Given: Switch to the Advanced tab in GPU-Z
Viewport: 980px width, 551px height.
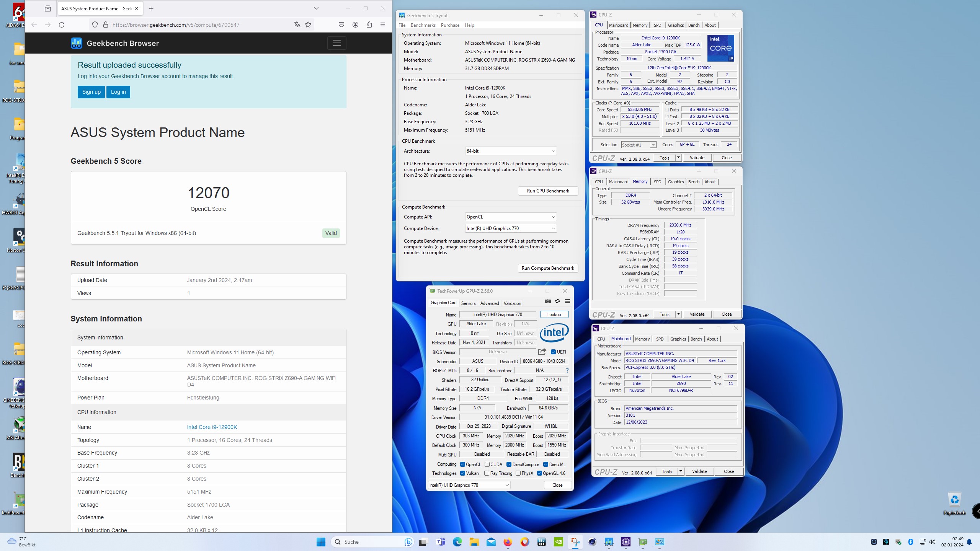Looking at the screenshot, I should click(490, 303).
